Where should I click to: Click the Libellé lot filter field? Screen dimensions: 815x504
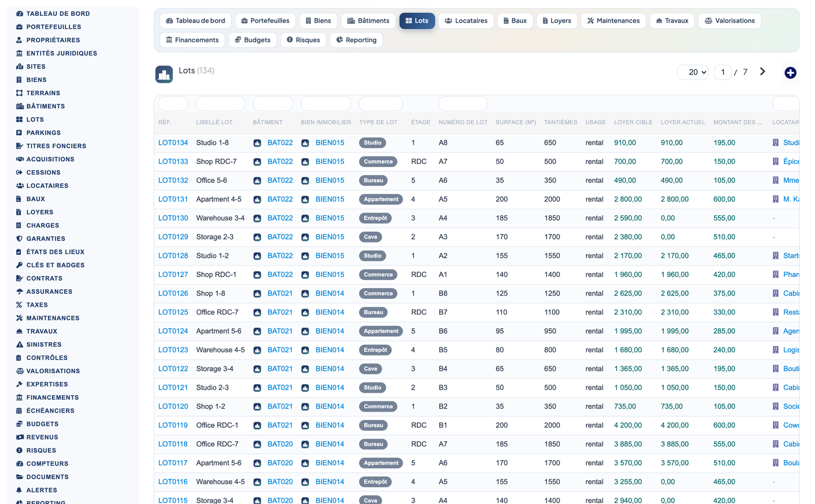click(x=221, y=104)
